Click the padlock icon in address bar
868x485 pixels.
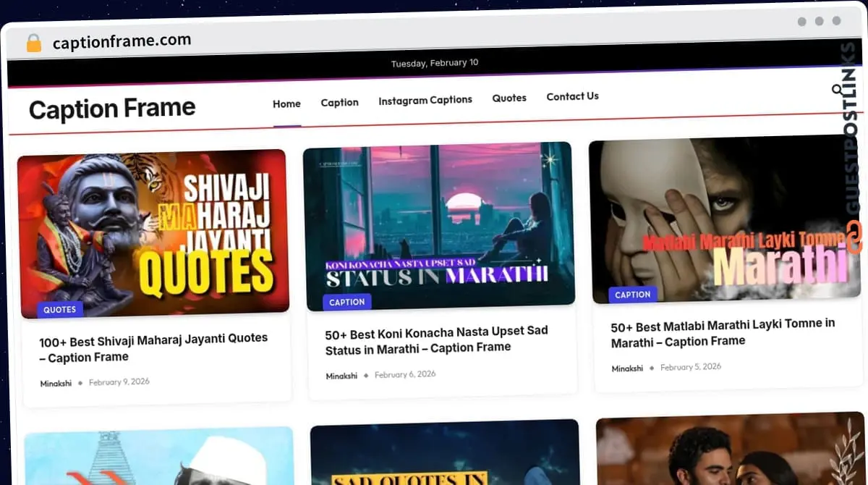34,43
